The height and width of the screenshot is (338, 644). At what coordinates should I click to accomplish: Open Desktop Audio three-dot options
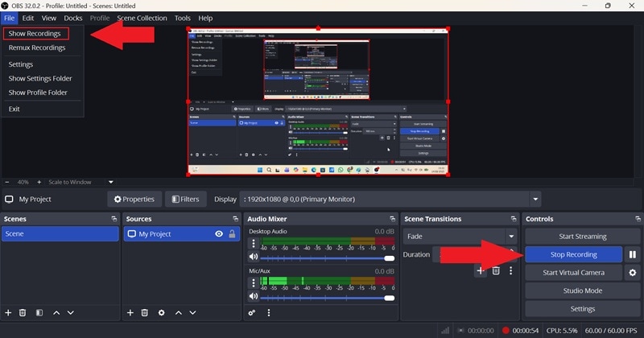(x=254, y=243)
